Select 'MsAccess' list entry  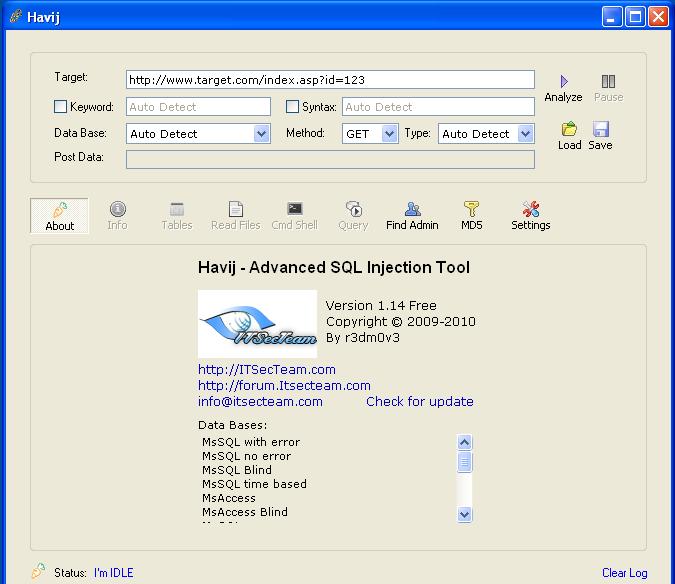(x=229, y=498)
